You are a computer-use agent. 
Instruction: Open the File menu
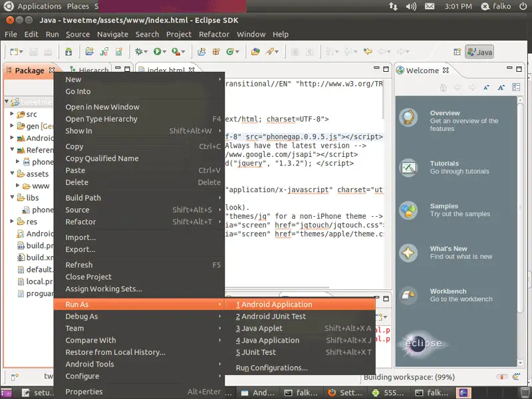click(11, 35)
